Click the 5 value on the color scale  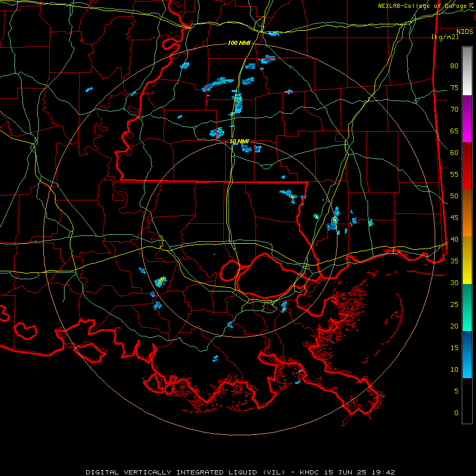(x=456, y=391)
